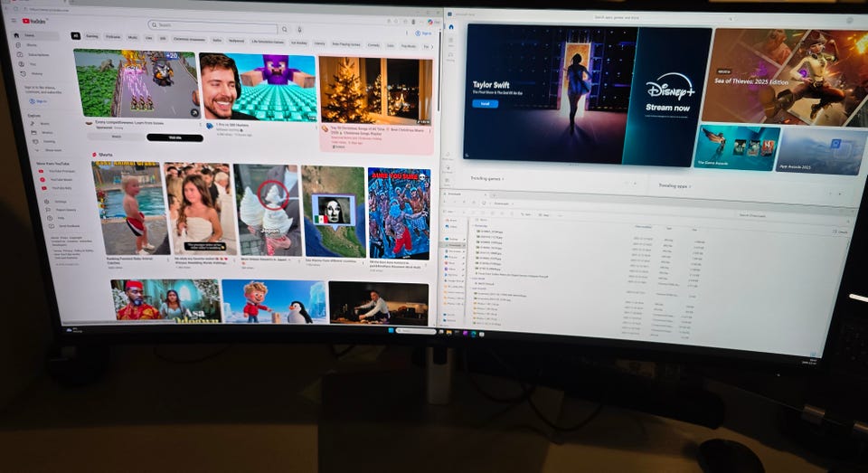This screenshot has height=473, width=868.
Task: Open baby by pool Short
Action: pos(130,208)
